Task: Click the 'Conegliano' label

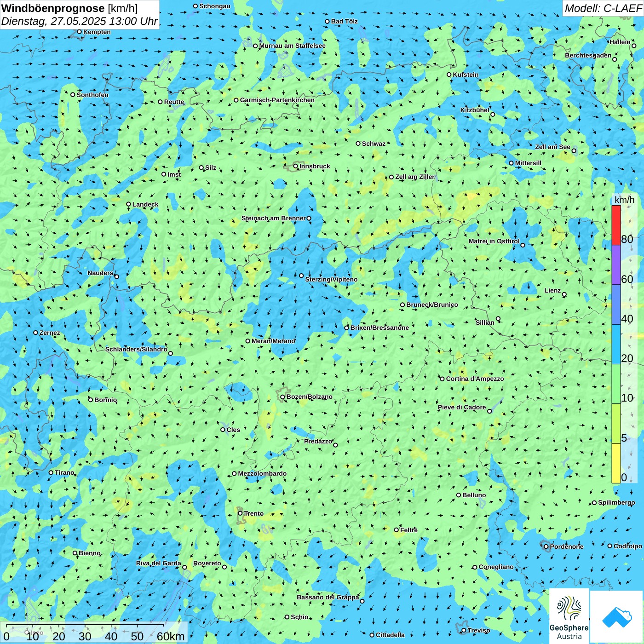Action: 496,567
